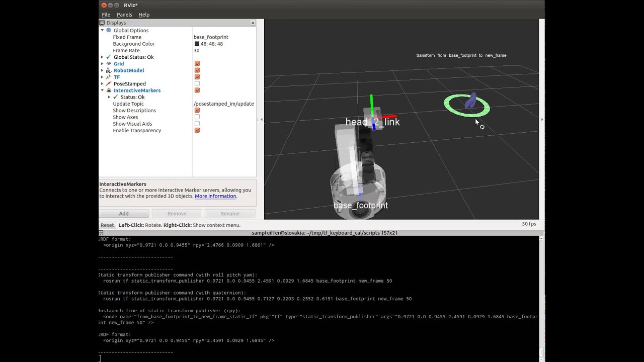Collapse the Global Options tree
The image size is (644, 362).
102,30
